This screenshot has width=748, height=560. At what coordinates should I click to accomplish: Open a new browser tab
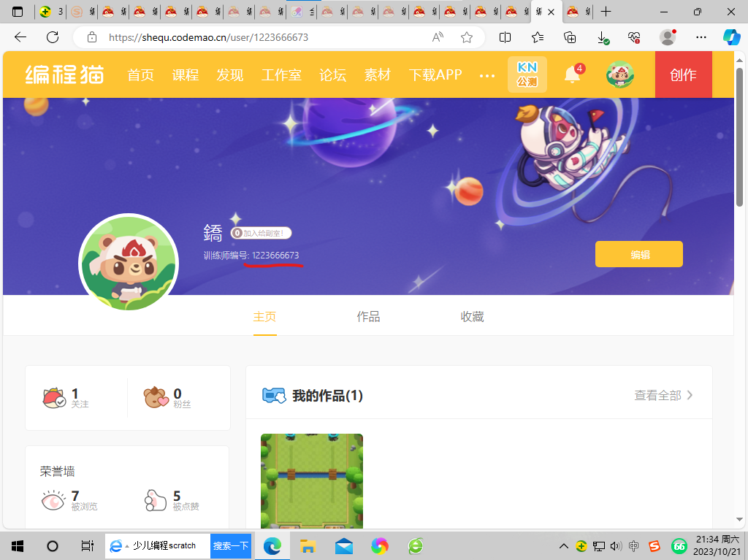pos(606,12)
